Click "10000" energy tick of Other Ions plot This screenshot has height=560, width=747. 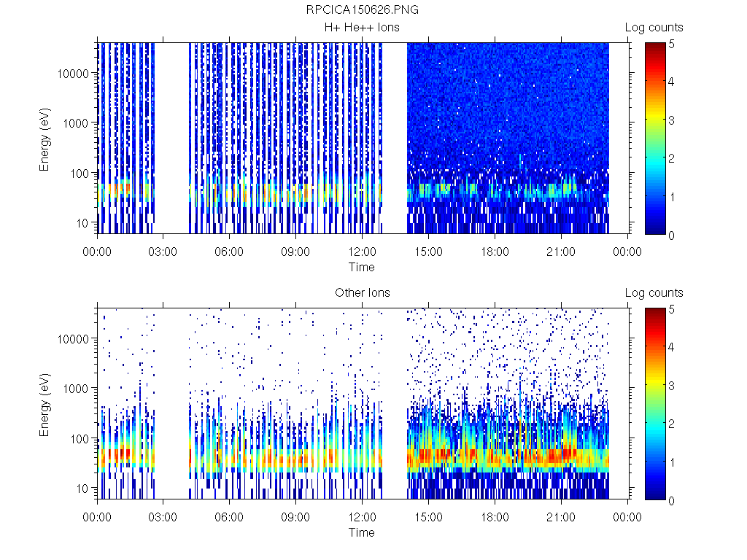[73, 339]
